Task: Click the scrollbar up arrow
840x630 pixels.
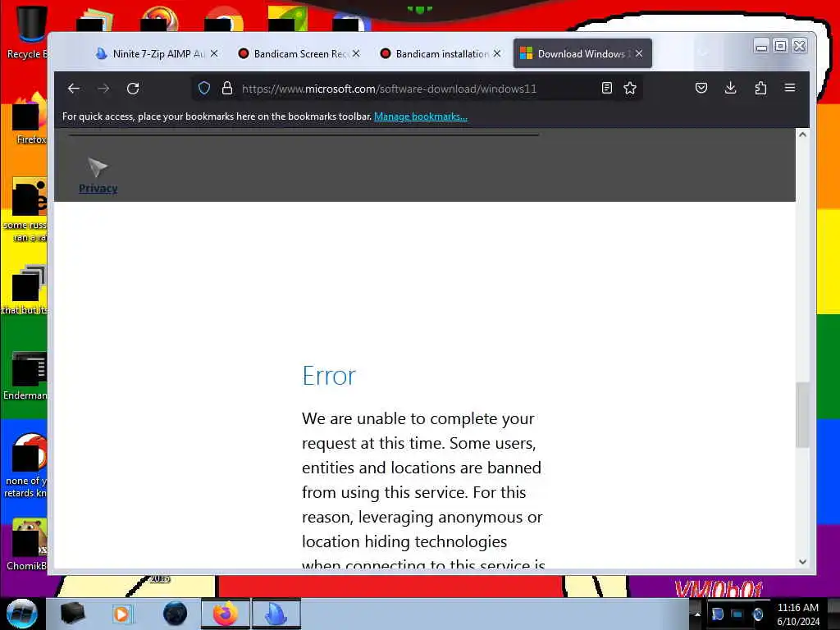Action: [x=802, y=135]
